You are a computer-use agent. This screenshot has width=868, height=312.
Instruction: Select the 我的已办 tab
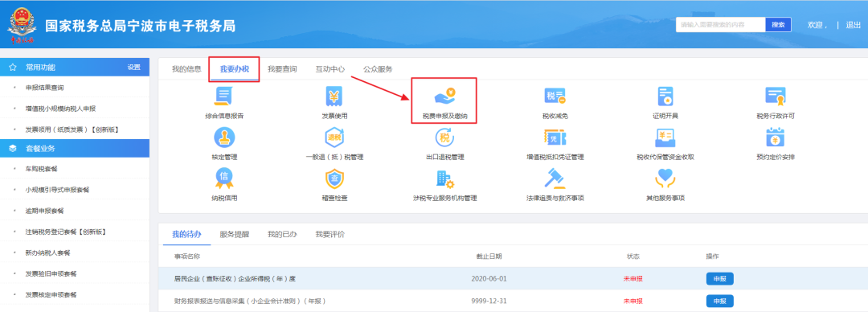click(282, 235)
